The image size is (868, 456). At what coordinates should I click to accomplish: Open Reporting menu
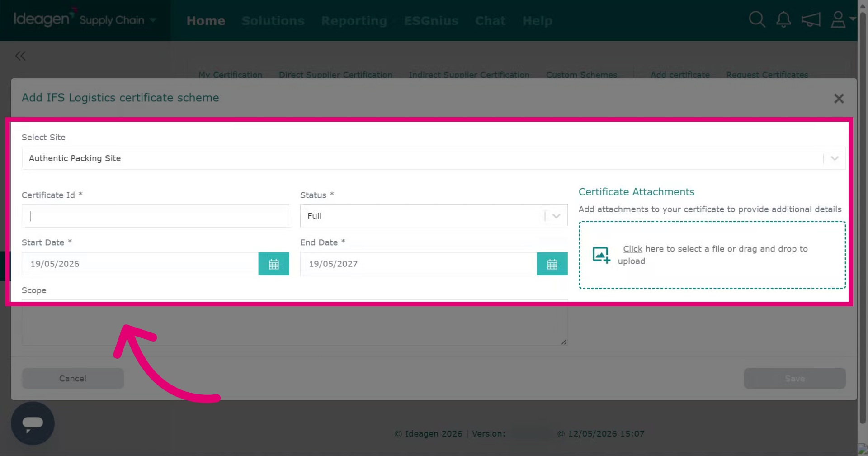[x=354, y=21]
